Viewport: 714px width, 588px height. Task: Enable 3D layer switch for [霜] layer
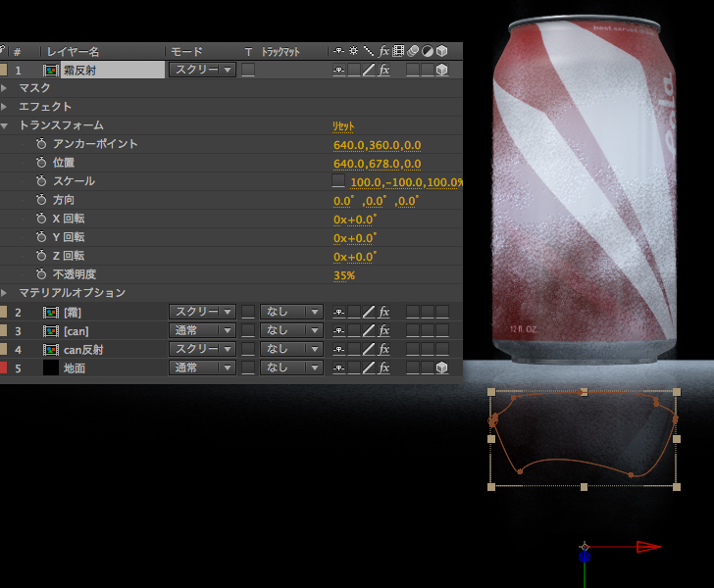tap(442, 312)
